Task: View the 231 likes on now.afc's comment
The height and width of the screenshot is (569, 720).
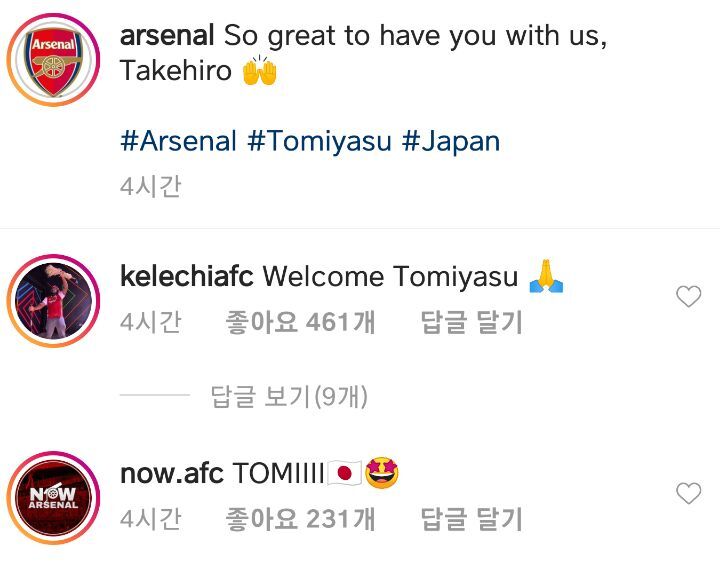Action: 301,519
